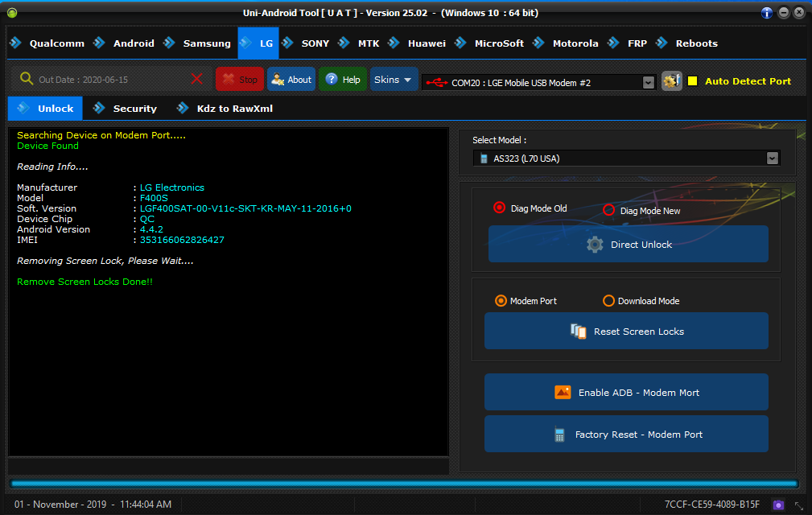The image size is (812, 515).
Task: Click Enable ADB - Modem Mort button
Action: tap(626, 392)
